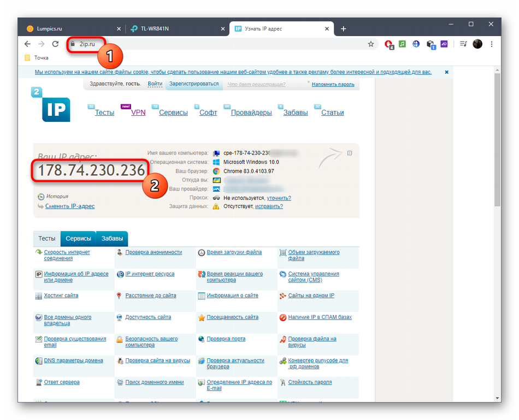Collapse the IP info panel corner button
Image resolution: width=519 pixels, height=420 pixels.
pos(350,153)
